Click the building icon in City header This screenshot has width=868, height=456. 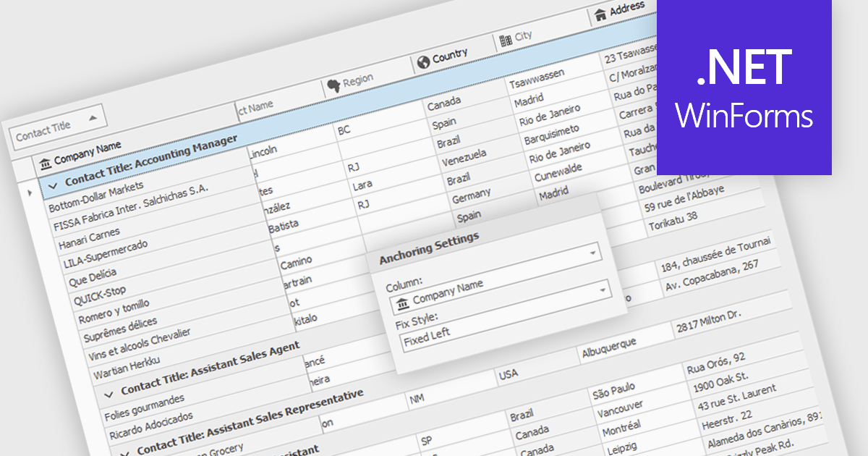pyautogui.click(x=506, y=41)
